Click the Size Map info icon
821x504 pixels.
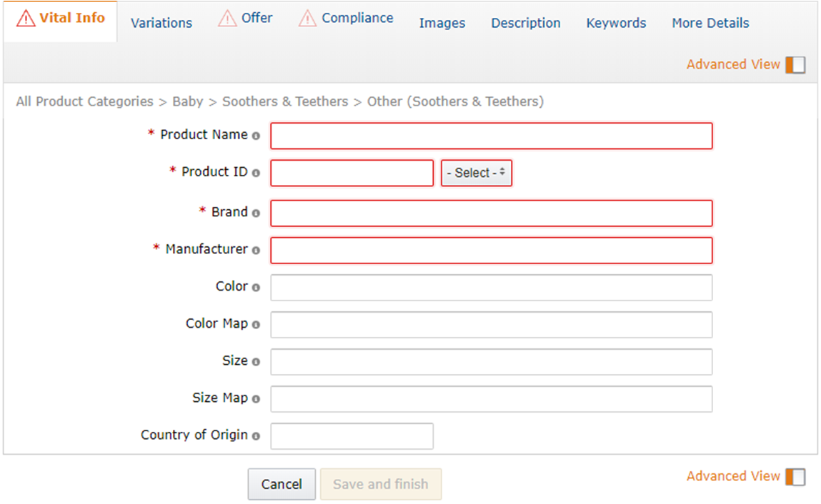pos(256,399)
